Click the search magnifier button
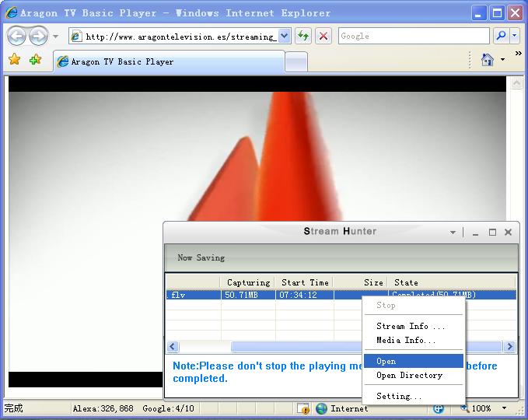Image resolution: width=528 pixels, height=420 pixels. (x=501, y=36)
